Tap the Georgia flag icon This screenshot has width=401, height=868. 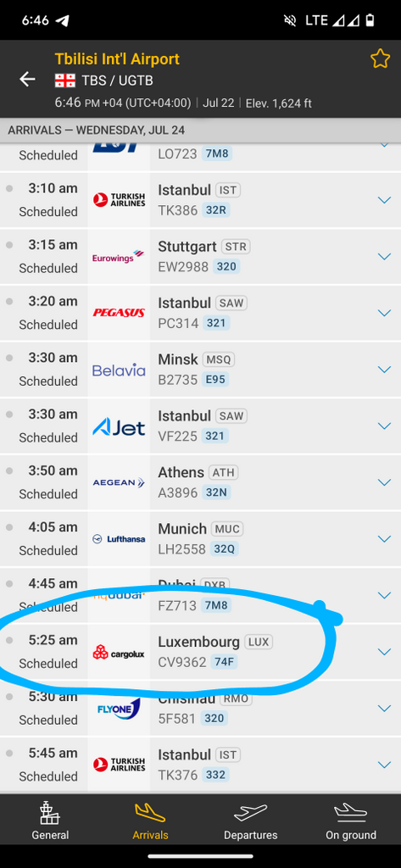pos(64,81)
